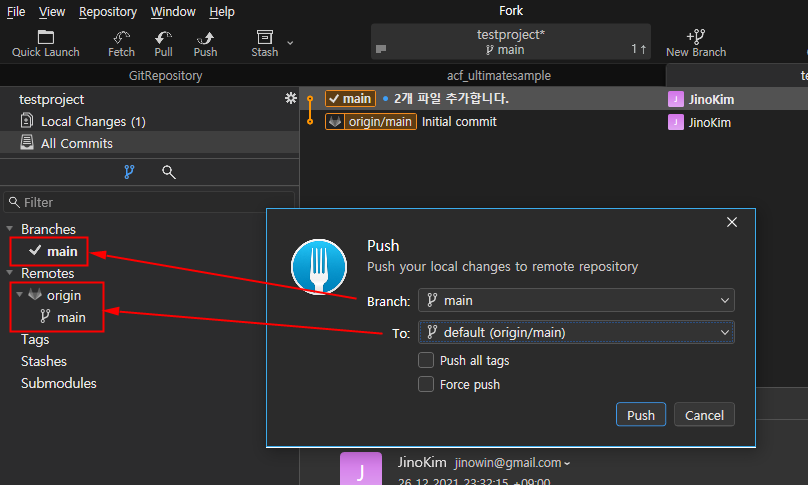Open the Stash options dropdown arrow
Viewport: 808px width, 485px height.
coord(290,43)
